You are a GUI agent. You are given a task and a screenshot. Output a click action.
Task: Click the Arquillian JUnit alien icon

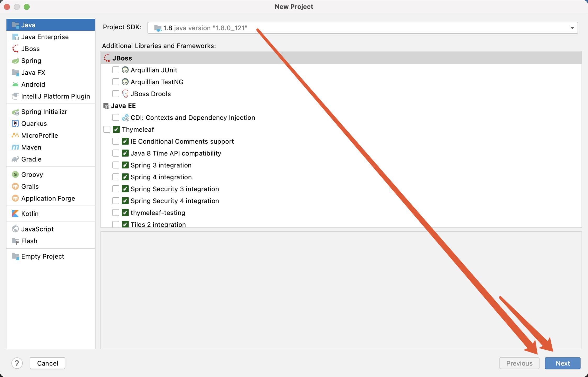[125, 70]
